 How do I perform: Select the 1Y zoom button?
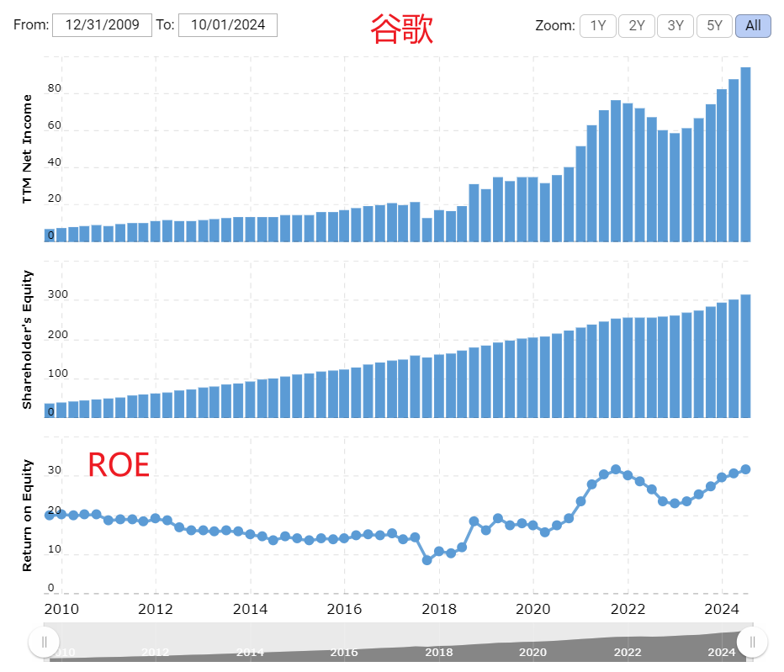tap(598, 26)
